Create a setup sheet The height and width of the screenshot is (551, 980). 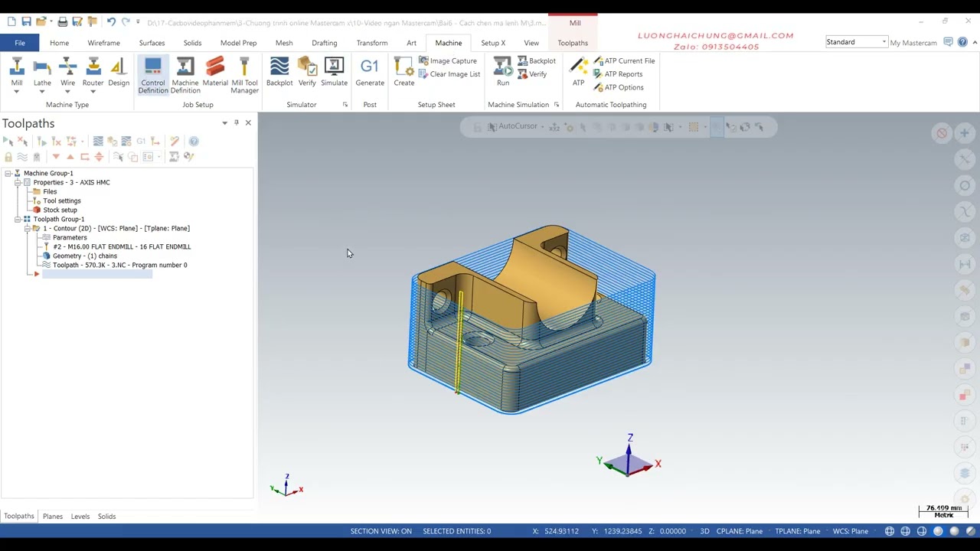tap(404, 73)
